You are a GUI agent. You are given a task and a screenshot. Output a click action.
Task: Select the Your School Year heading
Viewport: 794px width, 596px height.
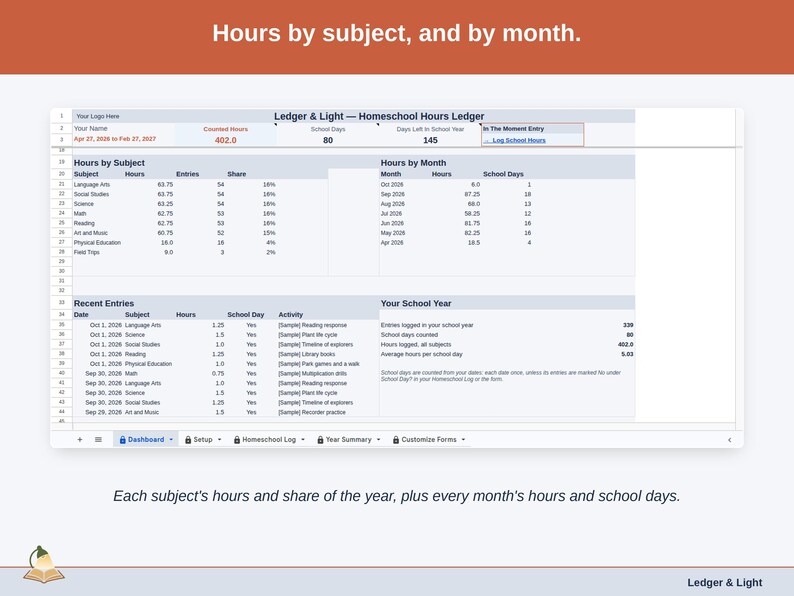click(x=416, y=303)
